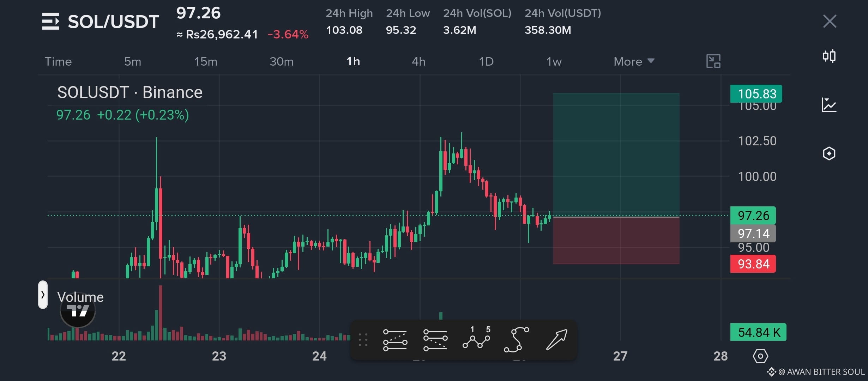Click date label 28 on time axis
868x381 pixels.
pyautogui.click(x=720, y=356)
